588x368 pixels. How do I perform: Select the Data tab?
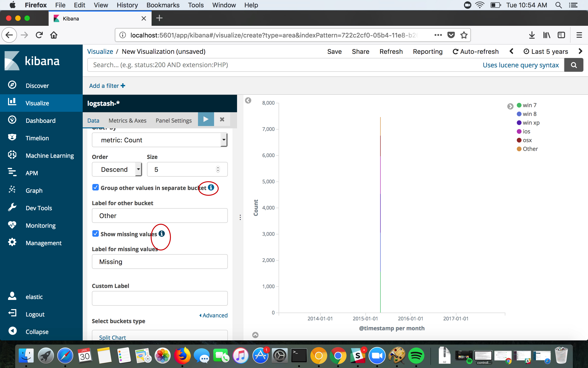pyautogui.click(x=93, y=121)
